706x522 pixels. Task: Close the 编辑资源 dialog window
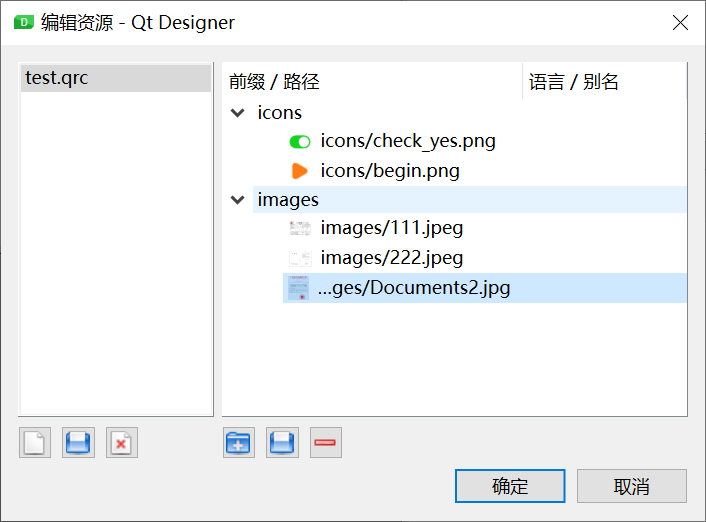point(680,22)
